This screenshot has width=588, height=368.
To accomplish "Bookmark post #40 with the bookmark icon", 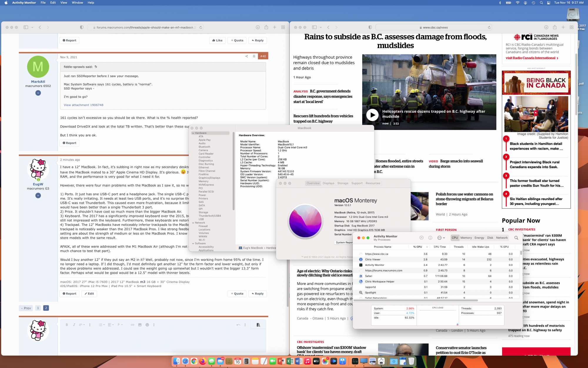I will (x=254, y=56).
